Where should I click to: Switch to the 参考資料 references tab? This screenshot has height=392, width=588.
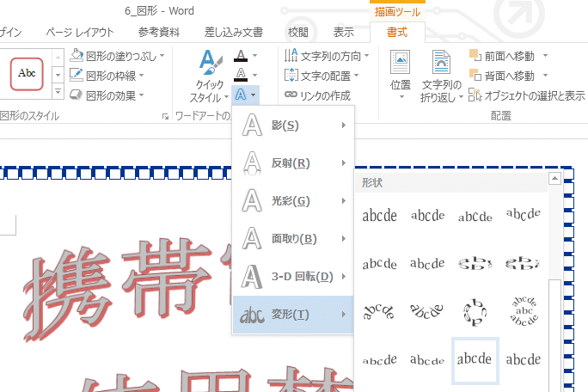point(159,33)
